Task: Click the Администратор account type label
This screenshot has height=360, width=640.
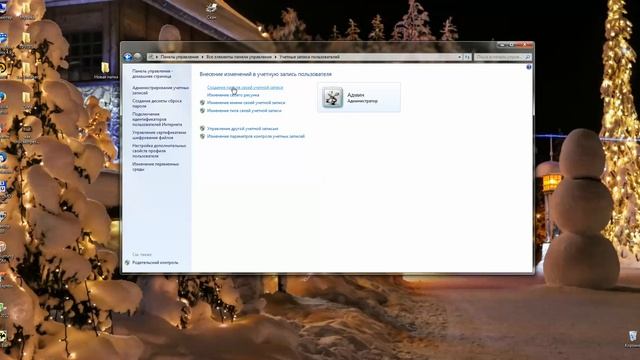Action: [362, 101]
